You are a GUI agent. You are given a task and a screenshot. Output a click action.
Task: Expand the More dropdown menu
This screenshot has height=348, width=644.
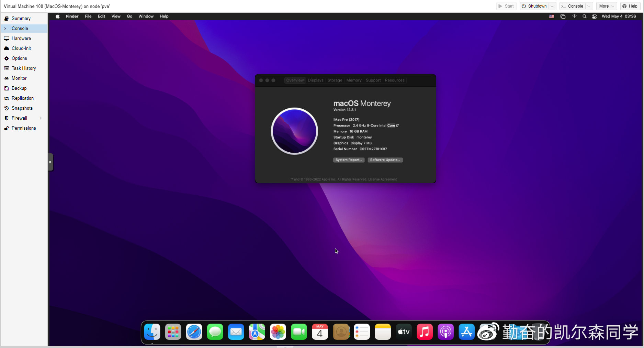(x=607, y=6)
